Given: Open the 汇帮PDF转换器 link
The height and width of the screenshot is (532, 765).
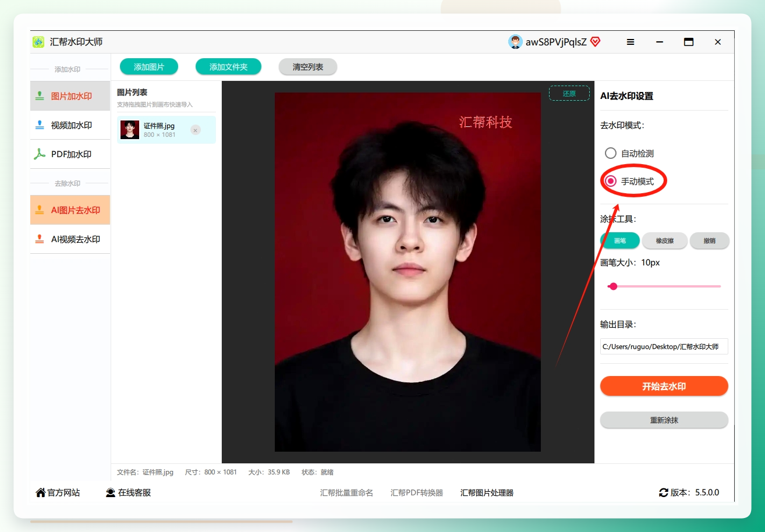Looking at the screenshot, I should click(x=417, y=492).
